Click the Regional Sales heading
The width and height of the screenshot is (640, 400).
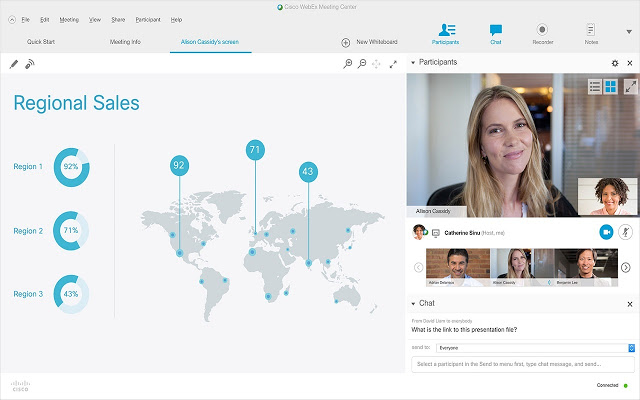(76, 103)
